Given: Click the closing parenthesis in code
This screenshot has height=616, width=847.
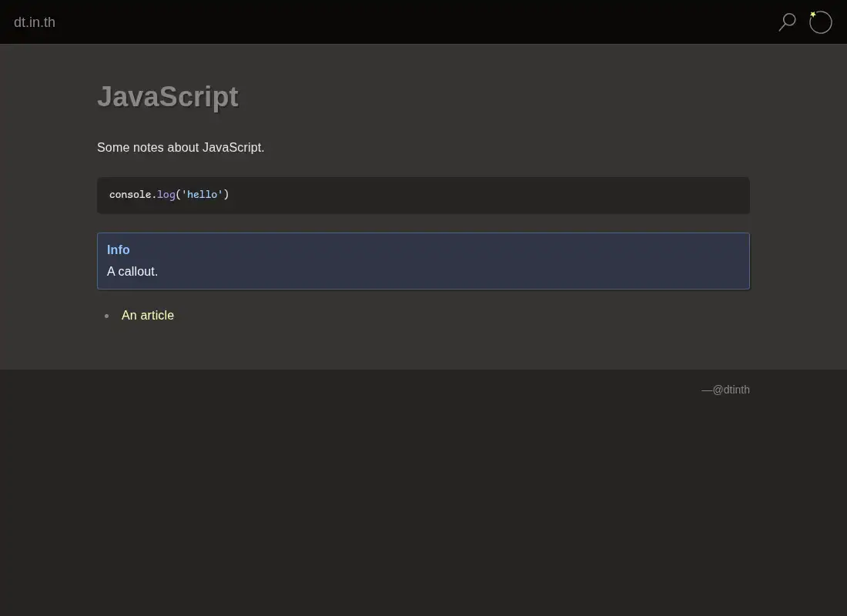Looking at the screenshot, I should [x=226, y=195].
